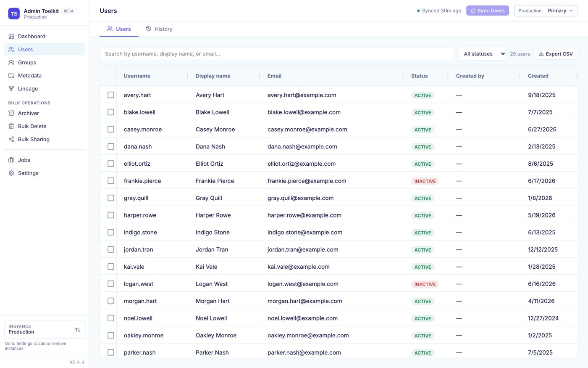Image resolution: width=588 pixels, height=368 pixels.
Task: Click the created date 12/27/2024
Action: [543, 318]
